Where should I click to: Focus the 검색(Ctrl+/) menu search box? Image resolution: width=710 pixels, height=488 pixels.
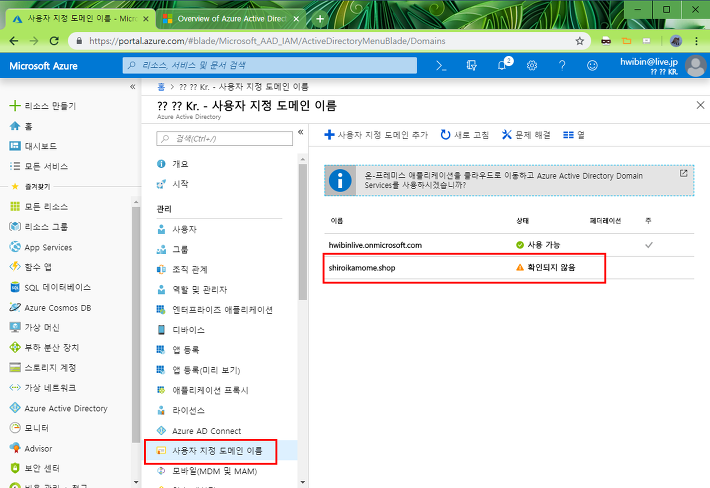[x=225, y=139]
